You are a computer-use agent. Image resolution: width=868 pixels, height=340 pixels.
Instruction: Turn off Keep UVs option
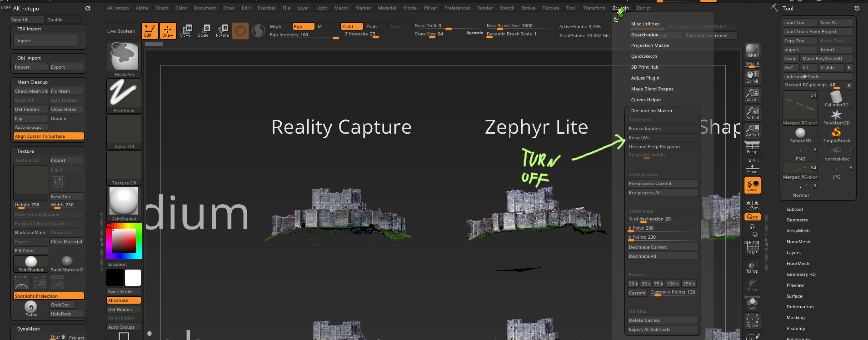[662, 137]
